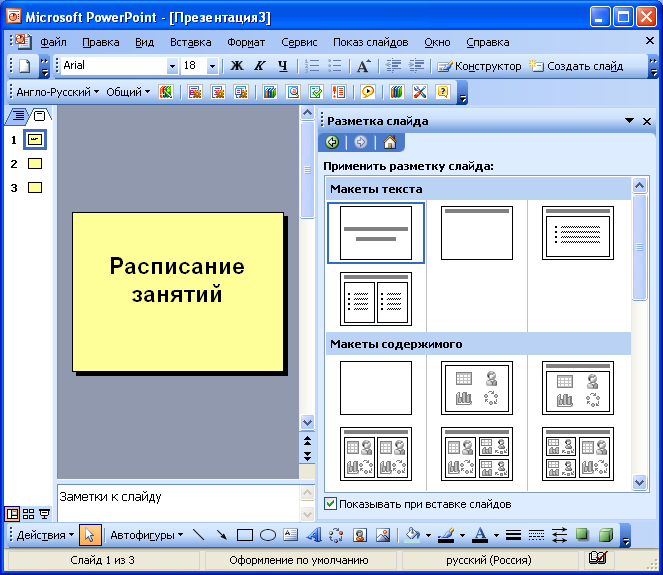Viewport: 663px width, 575px height.
Task: Open 3-D style settings
Action: click(x=605, y=535)
